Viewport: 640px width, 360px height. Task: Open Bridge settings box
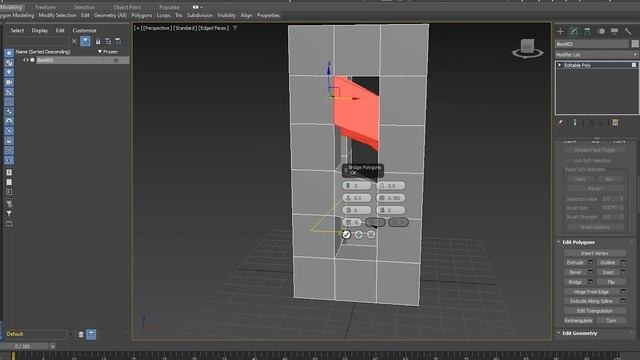[590, 282]
